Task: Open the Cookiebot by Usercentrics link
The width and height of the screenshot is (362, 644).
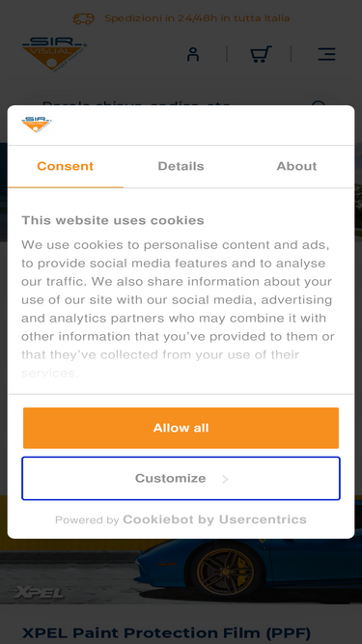Action: click(x=214, y=519)
